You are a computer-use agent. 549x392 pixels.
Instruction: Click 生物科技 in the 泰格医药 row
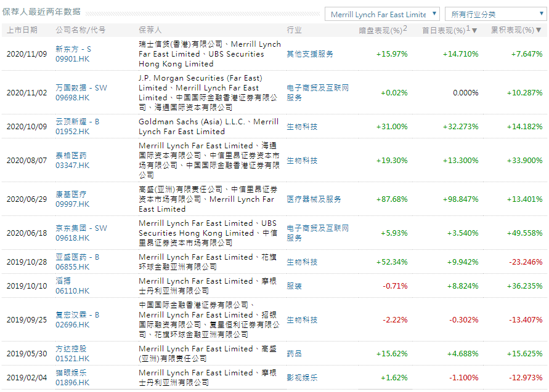[x=302, y=161]
